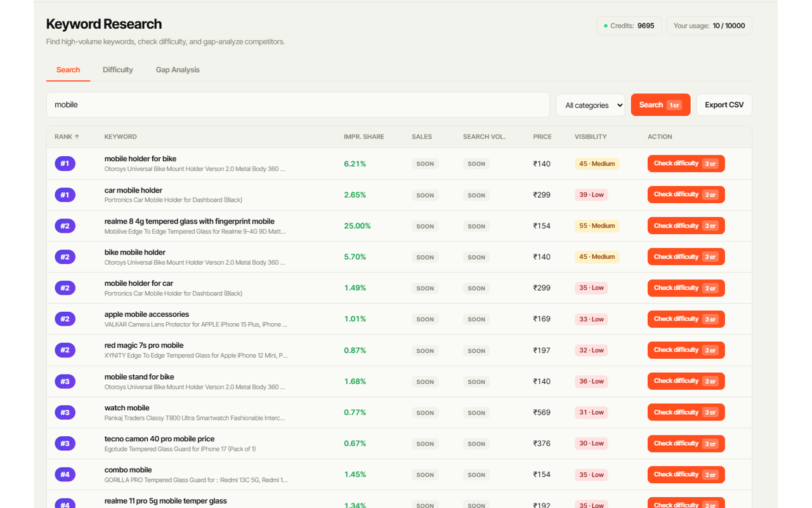Viewport: 812px width, 508px height.
Task: Open the Gap Analysis tab
Action: [178, 70]
